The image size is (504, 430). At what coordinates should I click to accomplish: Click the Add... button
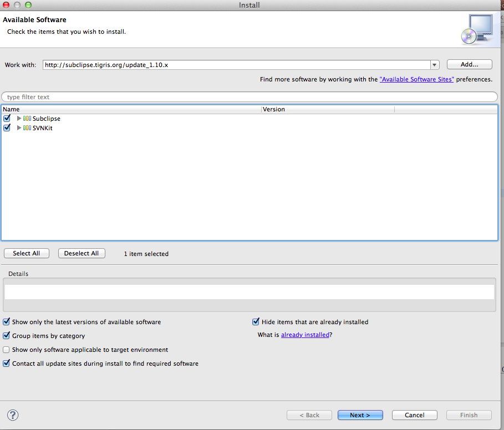tap(469, 65)
